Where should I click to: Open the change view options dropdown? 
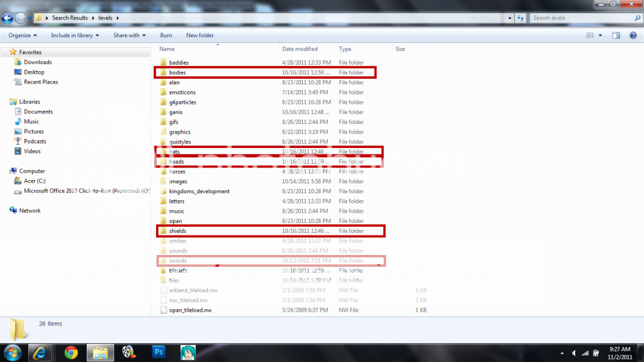click(601, 35)
